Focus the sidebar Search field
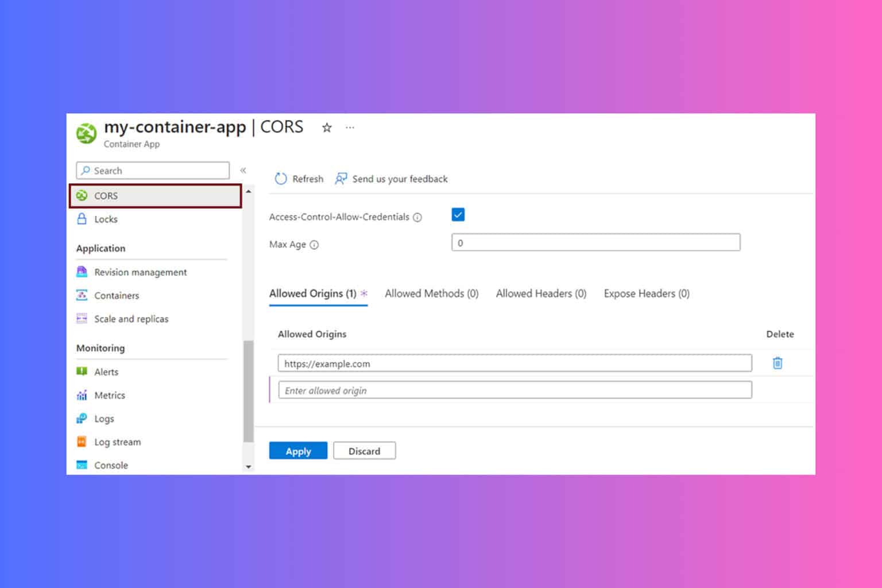The height and width of the screenshot is (588, 882). point(153,171)
